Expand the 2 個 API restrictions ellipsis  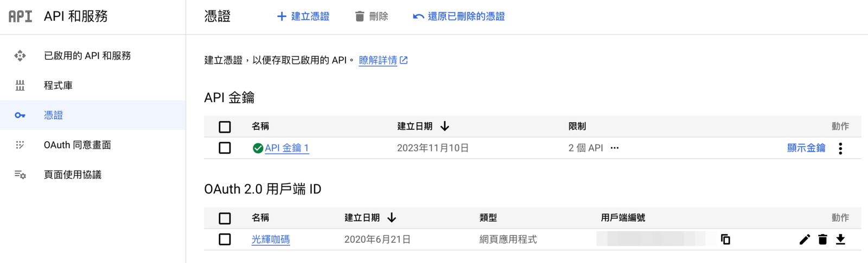tap(615, 148)
